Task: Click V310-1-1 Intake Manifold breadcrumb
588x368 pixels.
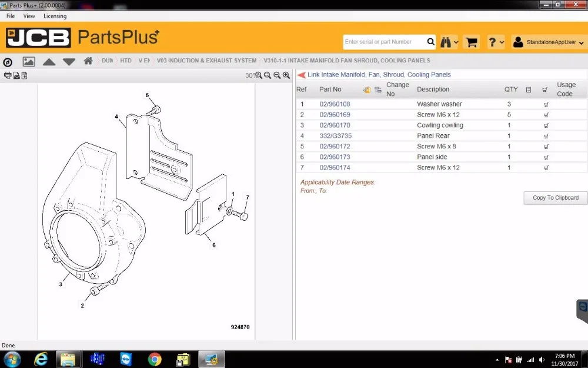Action: (x=347, y=61)
